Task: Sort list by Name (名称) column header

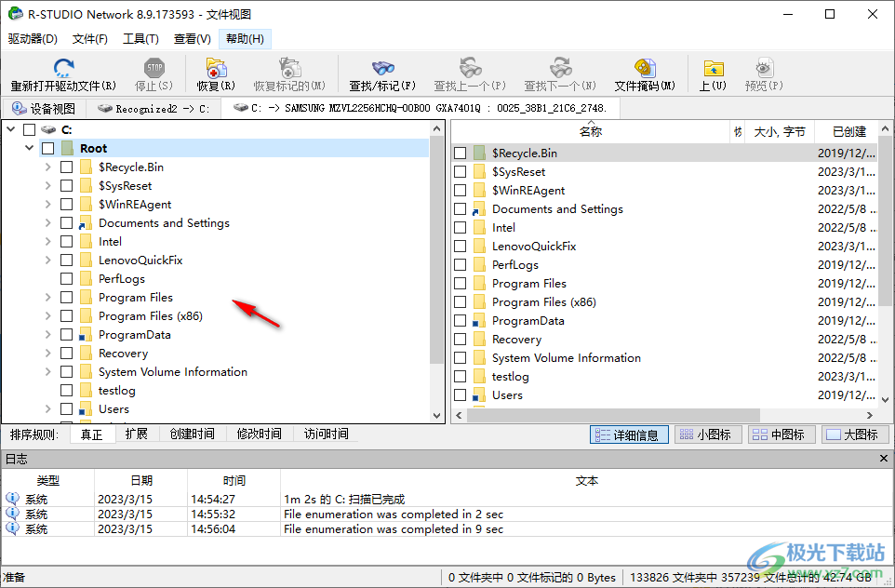Action: point(590,132)
